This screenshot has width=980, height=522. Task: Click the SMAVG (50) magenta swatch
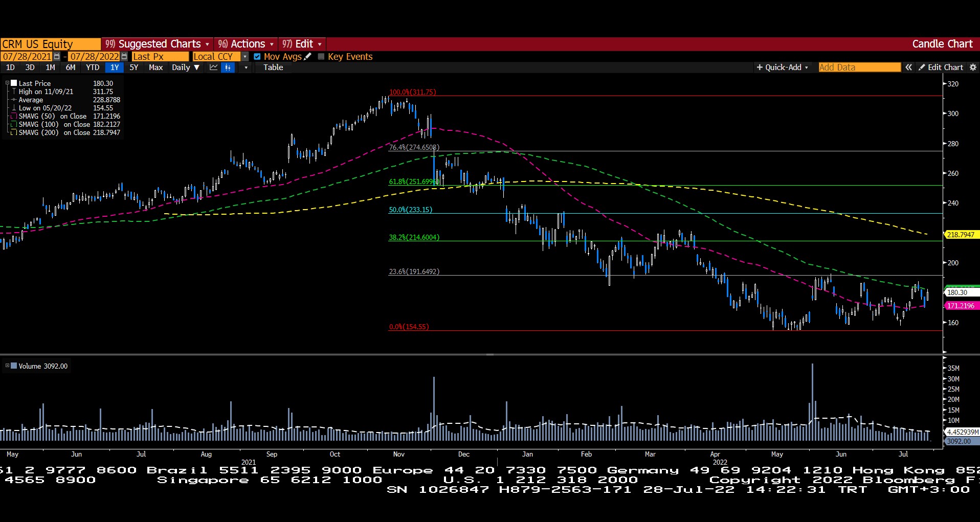[14, 116]
